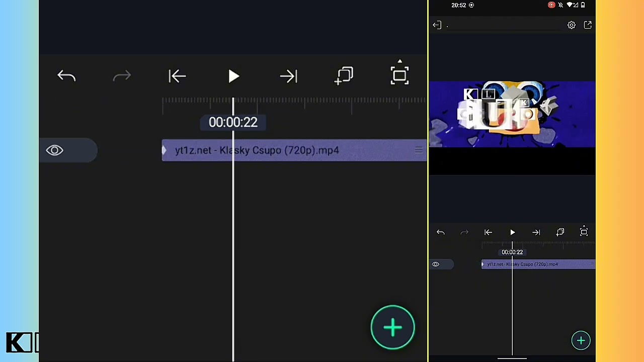644x362 pixels.
Task: Click the small 00:00:22 timecode on phone
Action: click(x=512, y=252)
